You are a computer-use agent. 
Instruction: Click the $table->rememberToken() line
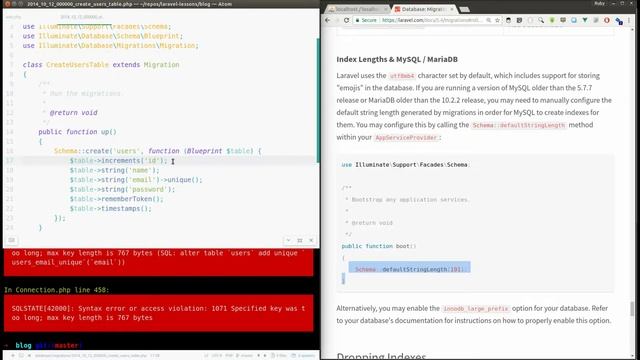click(x=116, y=199)
